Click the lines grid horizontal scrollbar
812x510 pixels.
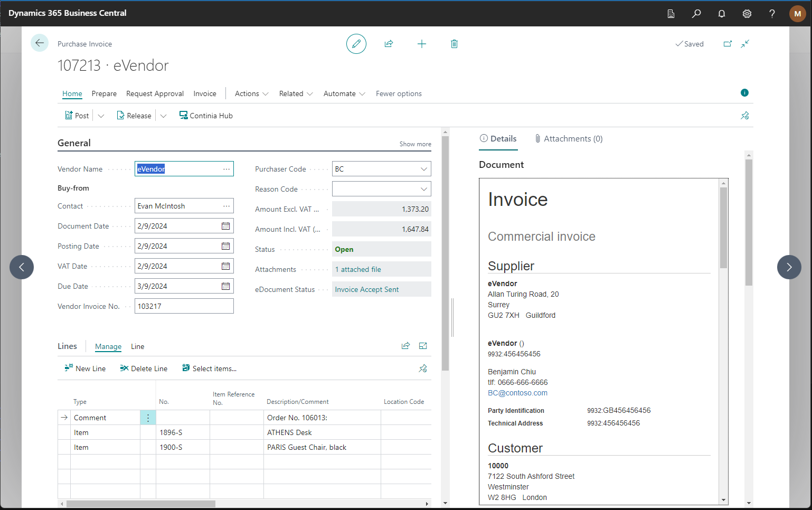point(141,504)
